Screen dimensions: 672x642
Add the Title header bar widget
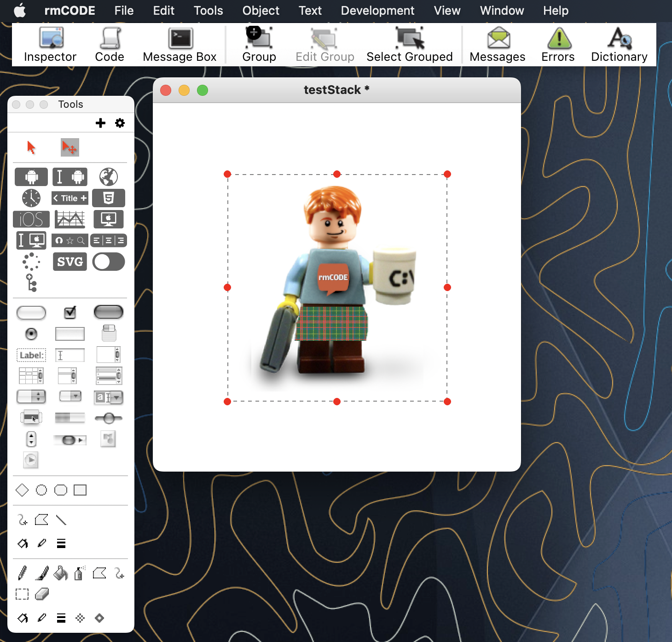(x=70, y=198)
